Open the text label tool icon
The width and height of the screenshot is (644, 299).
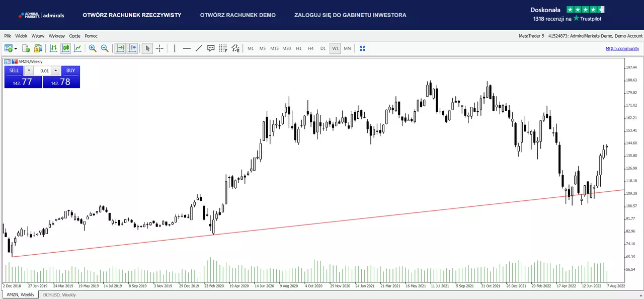tap(211, 48)
